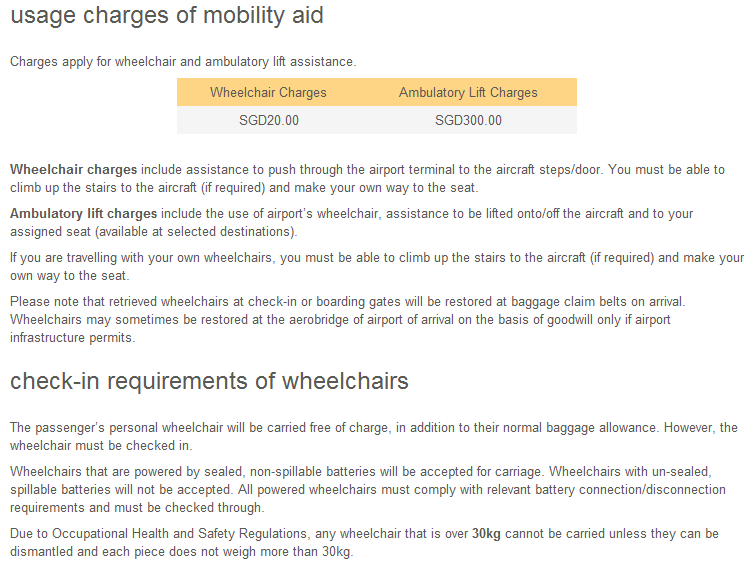
Task: Click the "Wheelchair Charges" table header
Action: click(268, 93)
